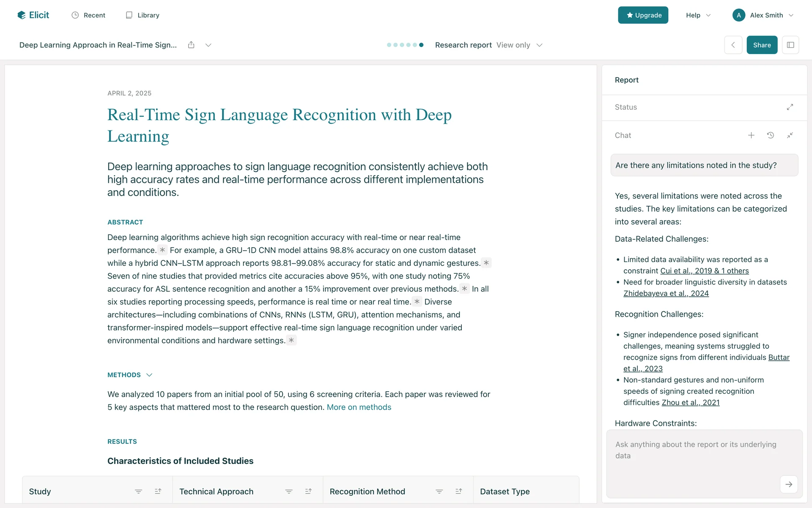Click the Elicit logo icon
Image resolution: width=812 pixels, height=508 pixels.
[22, 15]
